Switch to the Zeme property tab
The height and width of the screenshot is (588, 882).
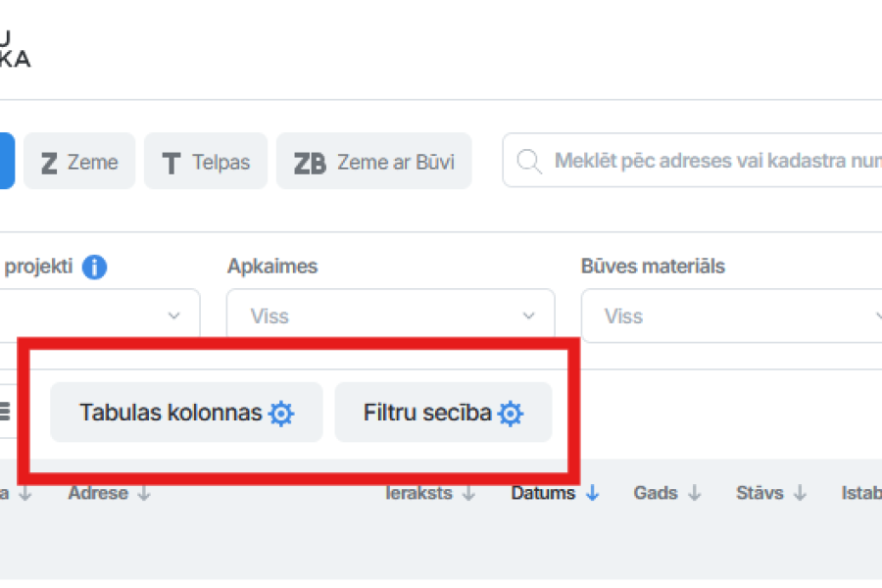[x=79, y=162]
